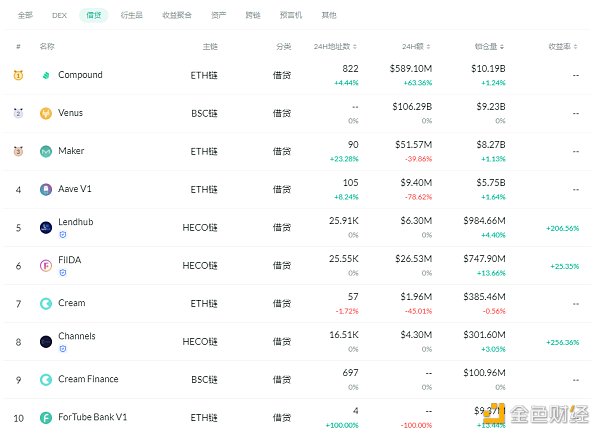
Task: Click the shield badge under Channels
Action: [62, 349]
